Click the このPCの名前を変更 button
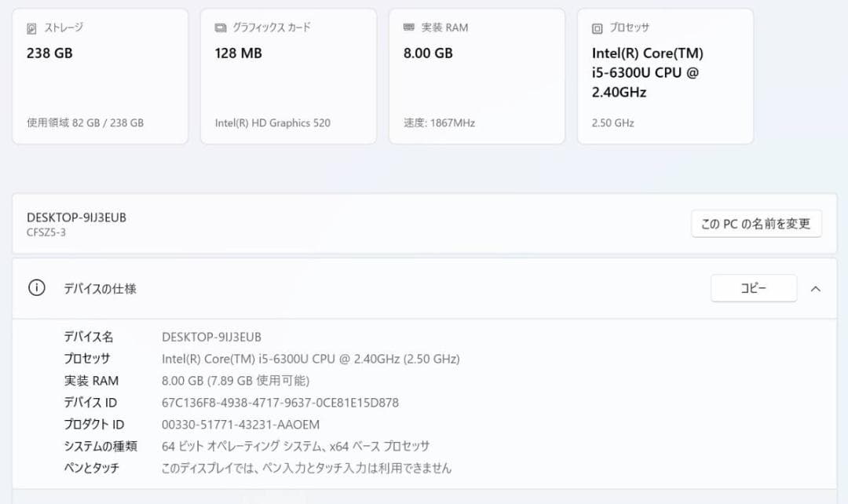The image size is (848, 504). click(756, 223)
